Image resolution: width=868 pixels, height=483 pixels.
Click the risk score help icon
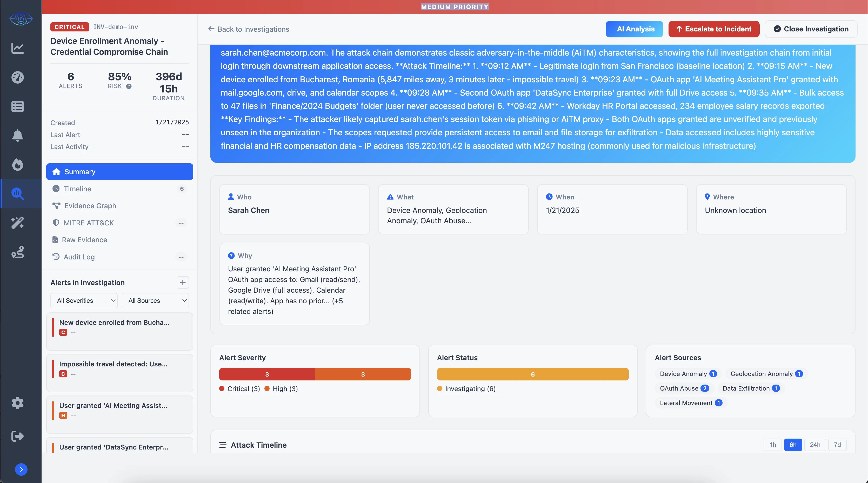pos(129,86)
